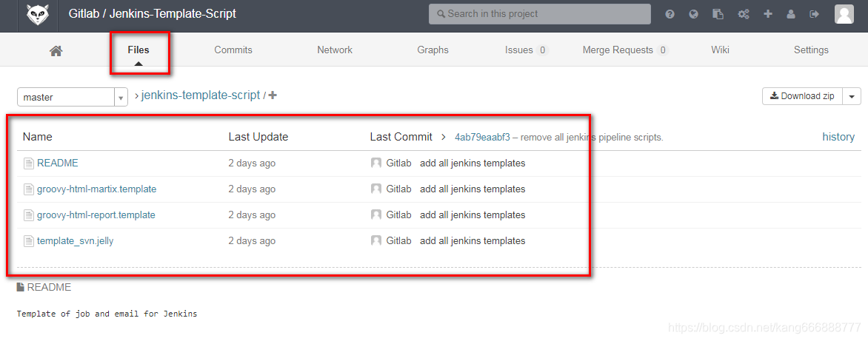868x341 pixels.
Task: Focus the Search in this project field
Action: (x=540, y=14)
